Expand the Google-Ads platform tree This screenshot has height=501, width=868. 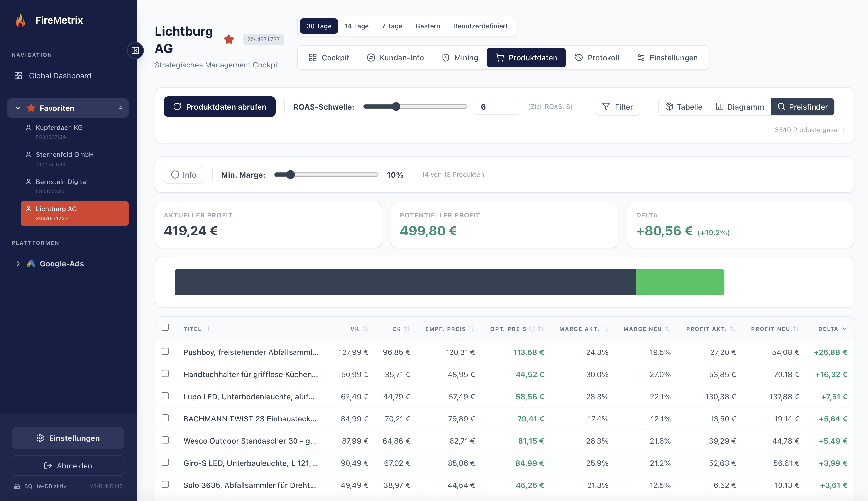tap(18, 264)
